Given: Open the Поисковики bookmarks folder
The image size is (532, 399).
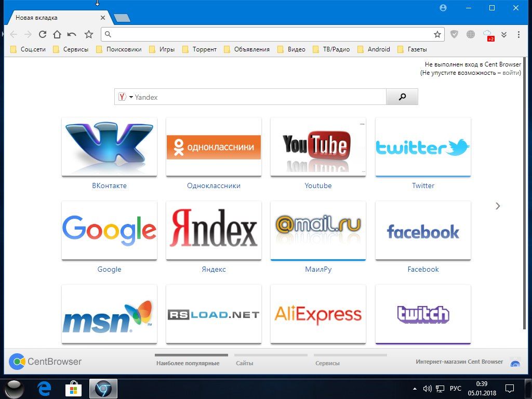Looking at the screenshot, I should point(119,49).
